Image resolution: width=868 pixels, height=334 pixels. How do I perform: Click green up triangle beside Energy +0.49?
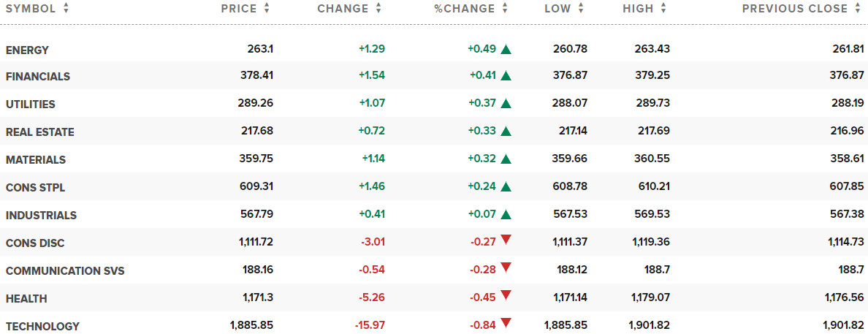pyautogui.click(x=506, y=49)
